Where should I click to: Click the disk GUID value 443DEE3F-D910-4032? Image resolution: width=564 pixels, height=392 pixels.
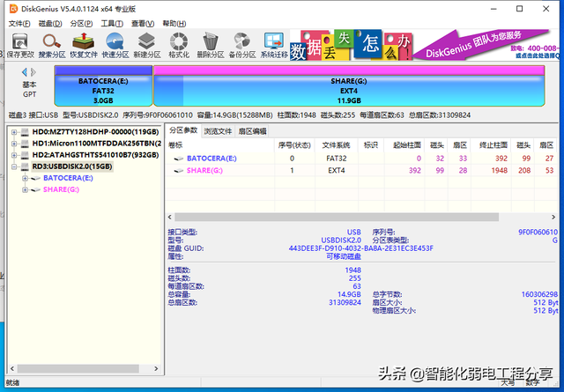[361, 248]
